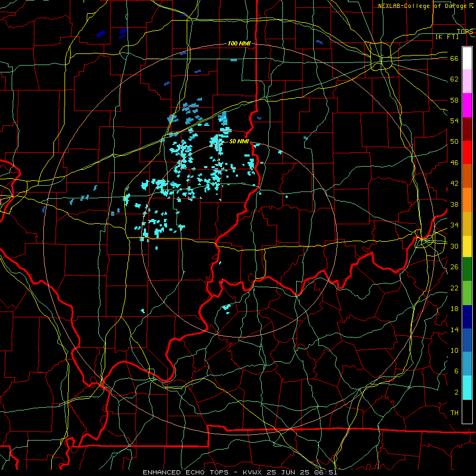
Task: Select the bright yellow legend swatch
Action: (467, 246)
